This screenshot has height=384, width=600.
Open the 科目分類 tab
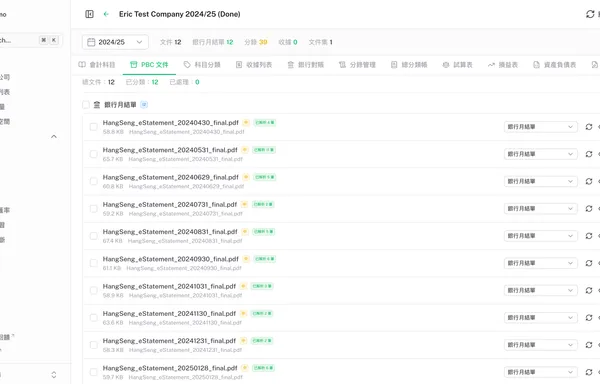click(202, 65)
